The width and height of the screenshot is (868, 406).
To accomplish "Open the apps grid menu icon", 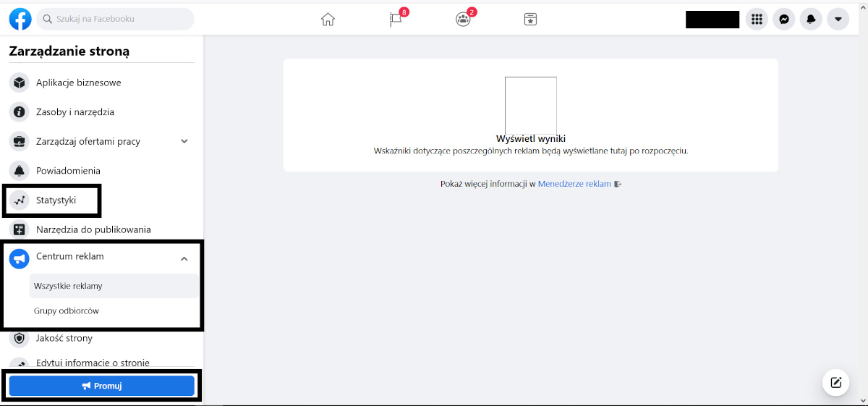I will tap(757, 20).
